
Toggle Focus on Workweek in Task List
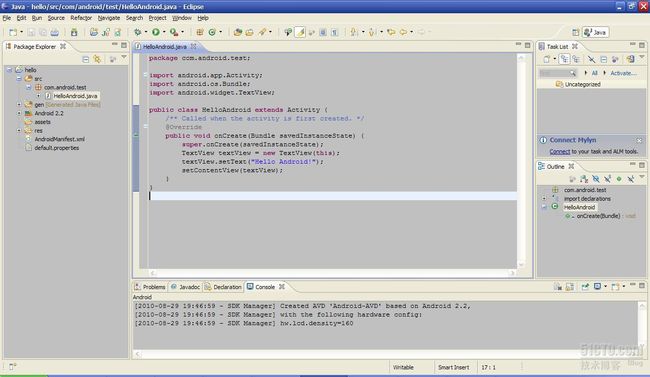coord(615,60)
